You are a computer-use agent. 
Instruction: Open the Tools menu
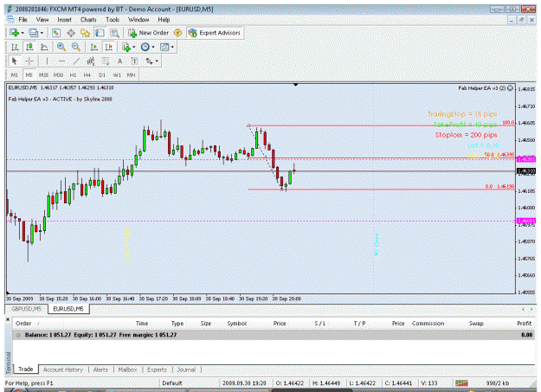(x=113, y=20)
